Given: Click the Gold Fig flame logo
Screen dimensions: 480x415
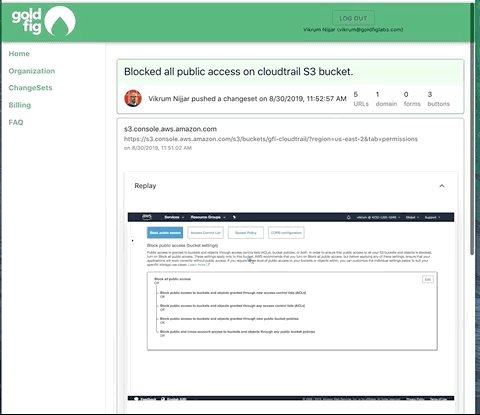Looking at the screenshot, I should tap(60, 21).
